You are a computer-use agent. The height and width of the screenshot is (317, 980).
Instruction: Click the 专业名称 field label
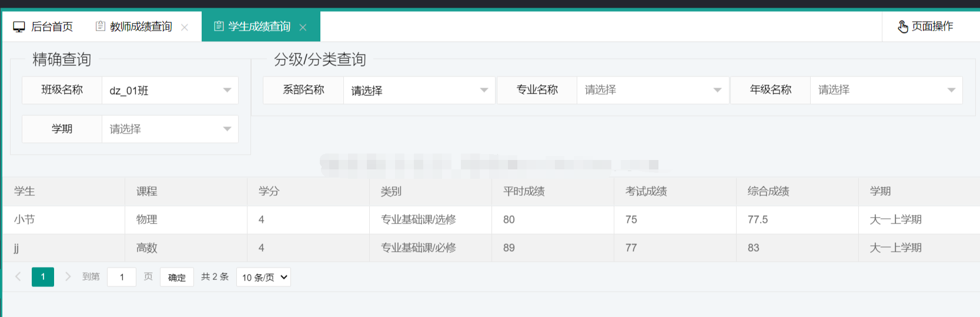537,89
